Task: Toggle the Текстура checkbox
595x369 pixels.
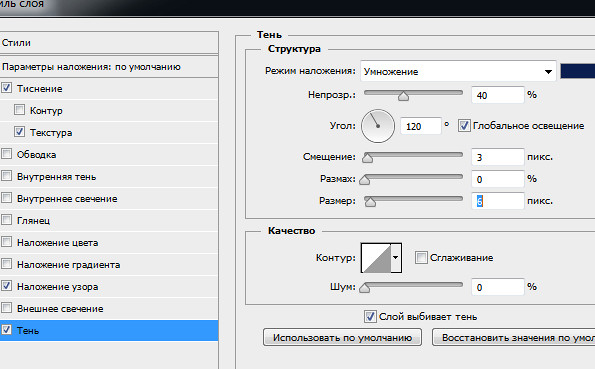Action: (x=19, y=132)
